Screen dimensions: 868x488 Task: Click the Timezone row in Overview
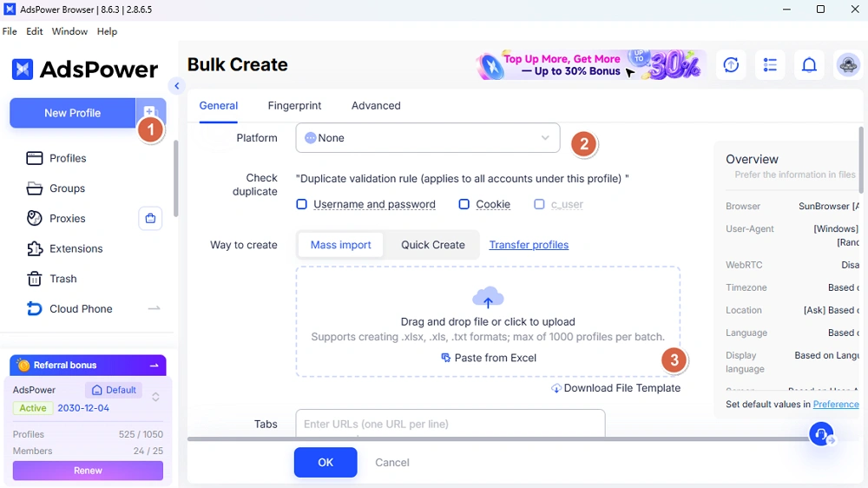tap(792, 287)
